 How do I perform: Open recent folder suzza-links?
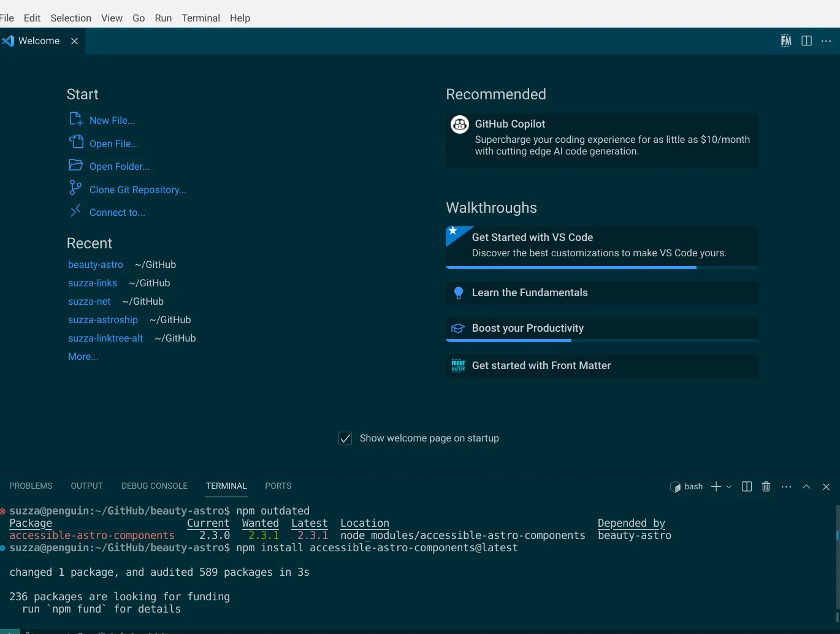(x=93, y=283)
